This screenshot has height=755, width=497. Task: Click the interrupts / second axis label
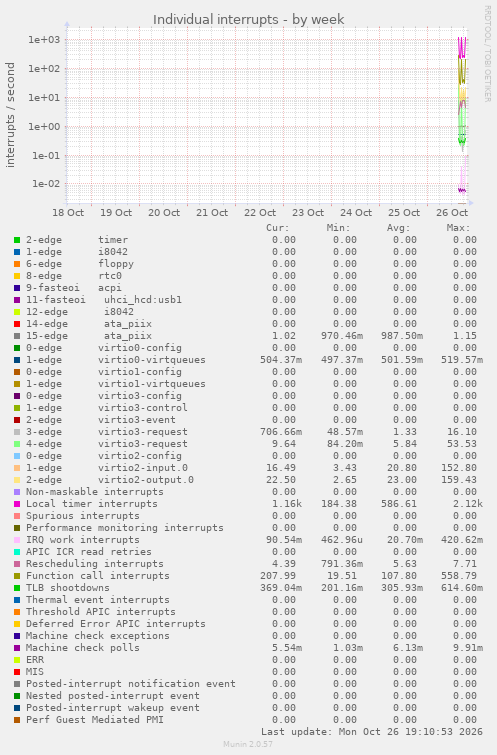[10, 115]
